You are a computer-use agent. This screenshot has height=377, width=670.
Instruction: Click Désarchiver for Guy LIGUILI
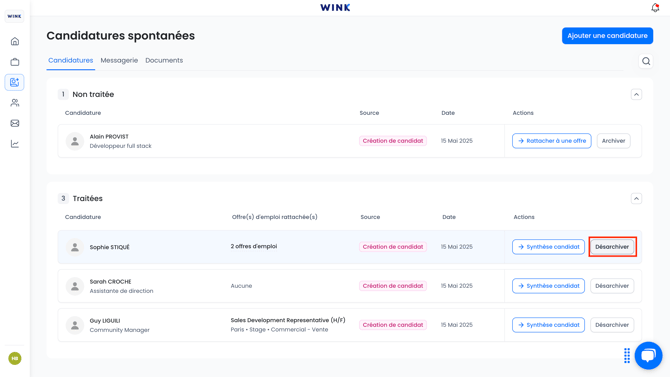tap(612, 325)
